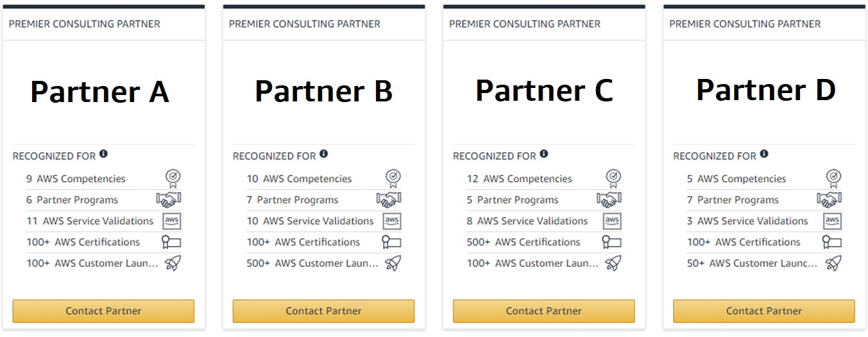Click Partner C's 500+ AWS Certifications row

coord(544,242)
